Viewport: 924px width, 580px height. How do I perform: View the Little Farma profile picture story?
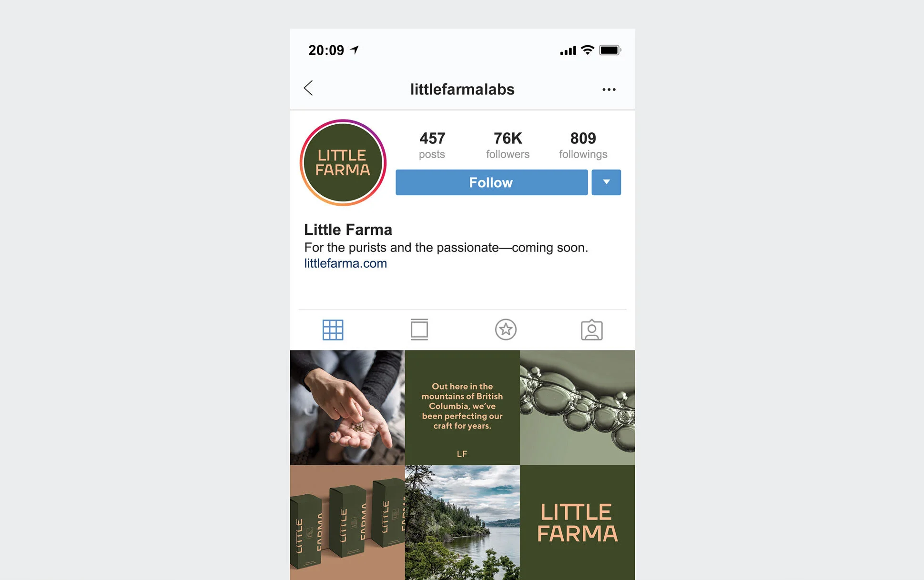(343, 162)
